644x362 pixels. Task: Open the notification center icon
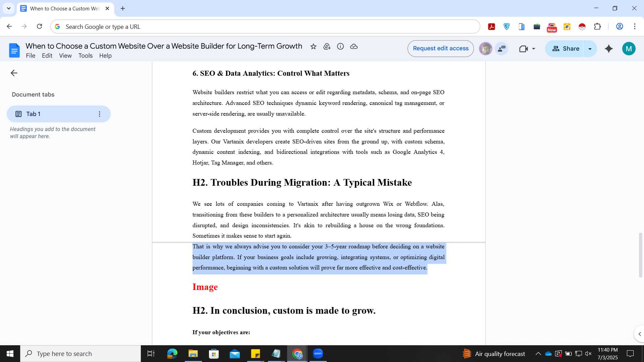click(x=630, y=354)
